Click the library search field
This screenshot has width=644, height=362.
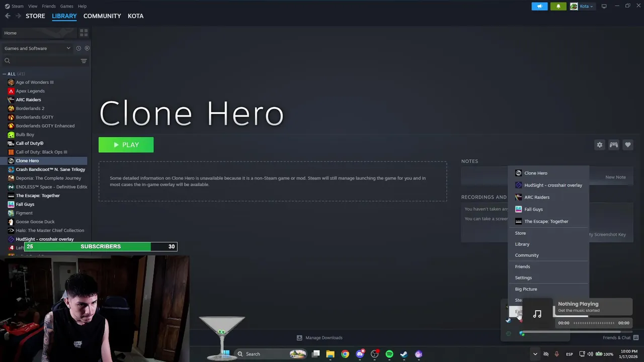41,61
